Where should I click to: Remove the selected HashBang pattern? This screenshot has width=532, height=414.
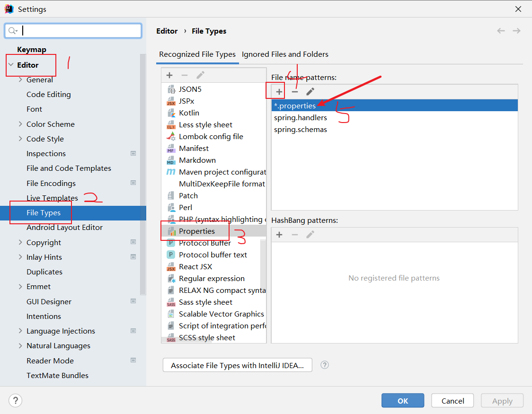(295, 235)
